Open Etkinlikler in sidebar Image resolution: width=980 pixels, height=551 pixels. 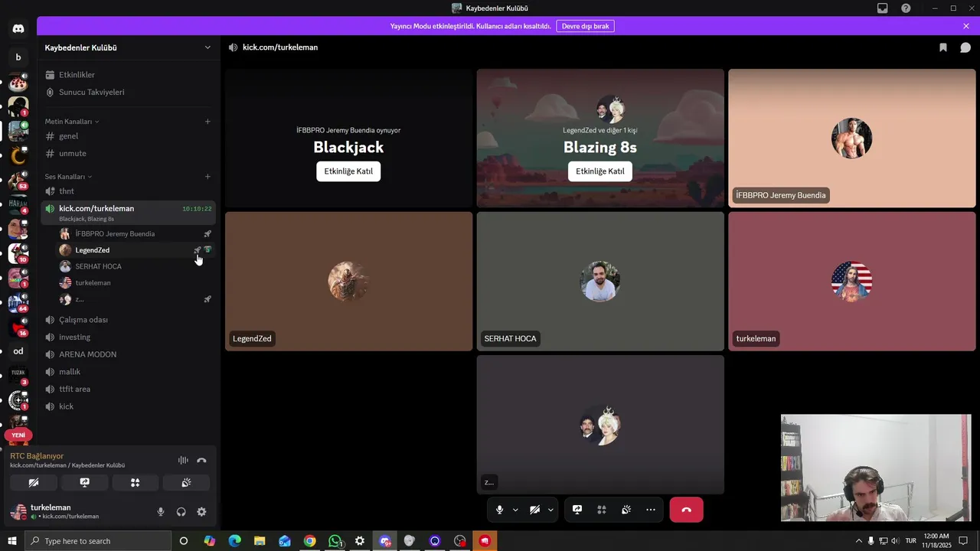pos(128,75)
